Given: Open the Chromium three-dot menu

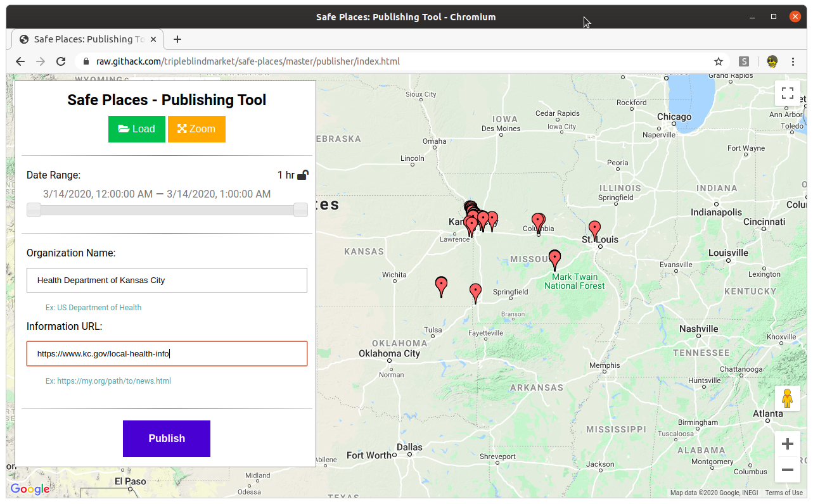Looking at the screenshot, I should (x=793, y=61).
